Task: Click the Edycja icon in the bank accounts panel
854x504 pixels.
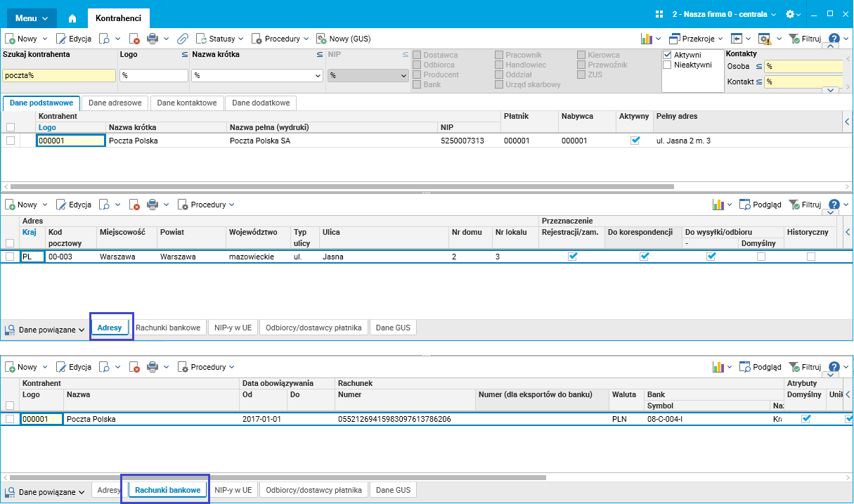Action: coord(61,367)
